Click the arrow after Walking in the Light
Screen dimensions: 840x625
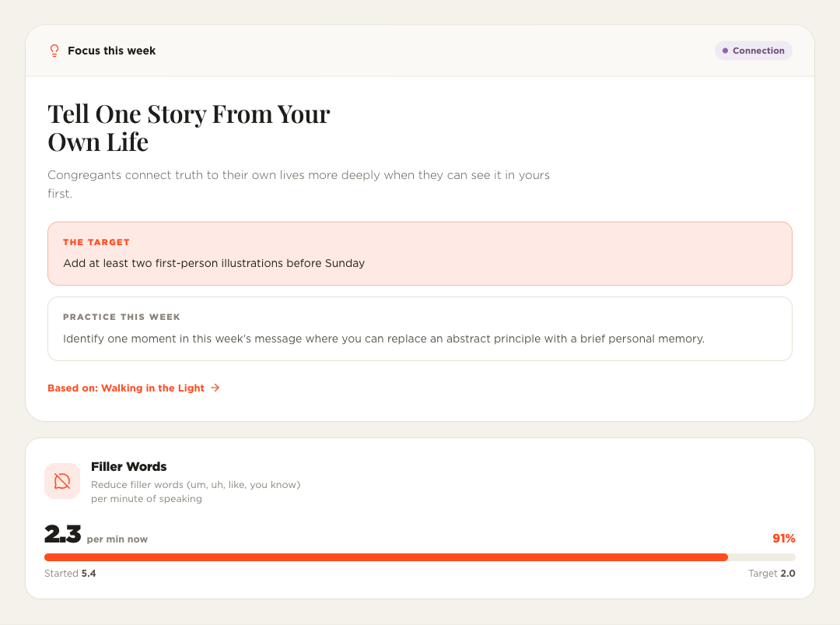[215, 388]
